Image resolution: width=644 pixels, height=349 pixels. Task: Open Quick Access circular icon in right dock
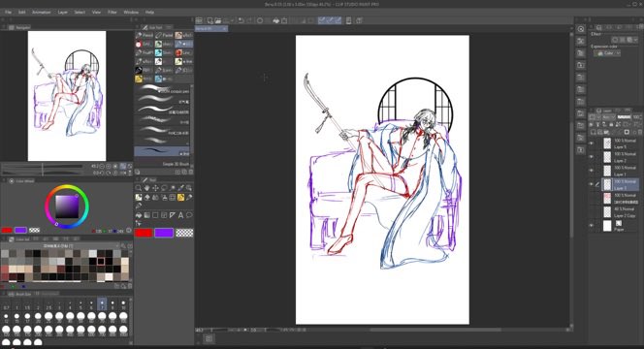click(x=581, y=29)
